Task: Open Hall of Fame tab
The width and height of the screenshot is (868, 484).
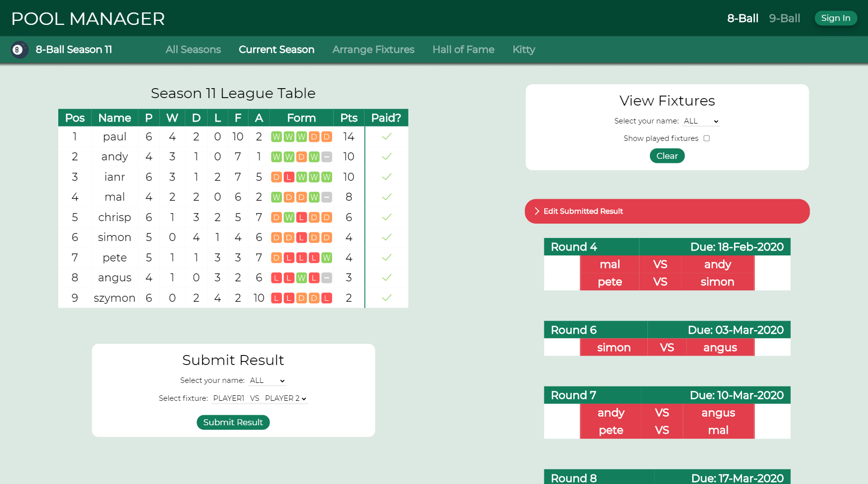Action: point(464,50)
